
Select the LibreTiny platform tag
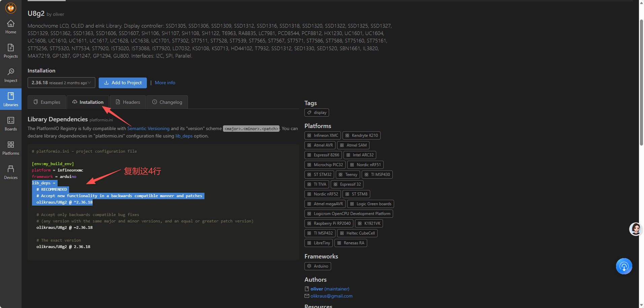[x=319, y=243]
